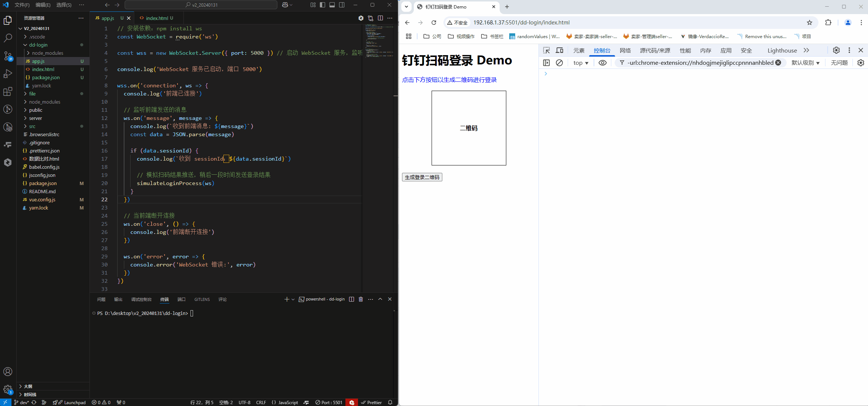Image resolution: width=868 pixels, height=406 pixels.
Task: Click the kill terminal trash icon
Action: pyautogui.click(x=361, y=299)
